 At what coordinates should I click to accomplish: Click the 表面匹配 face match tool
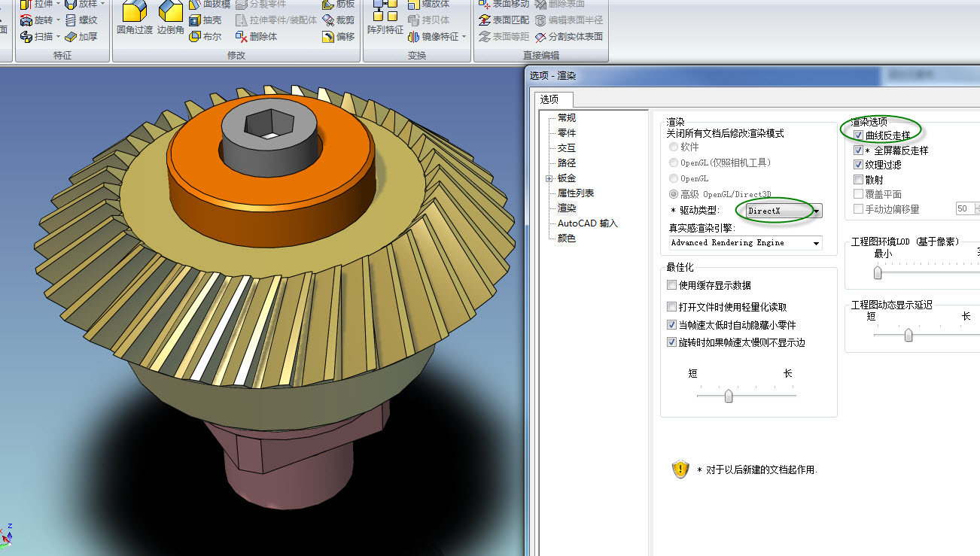point(504,20)
